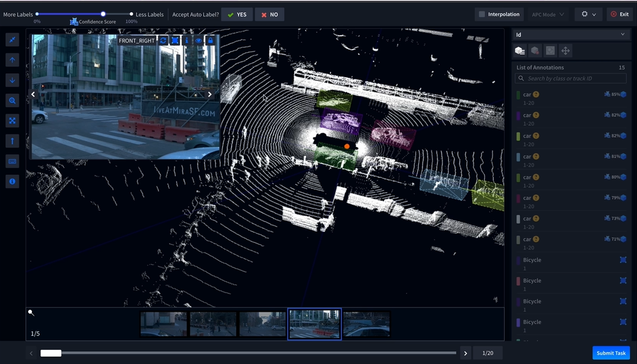Open settings with the gear icon
Screen dimensions: 637x364
pos(585,14)
